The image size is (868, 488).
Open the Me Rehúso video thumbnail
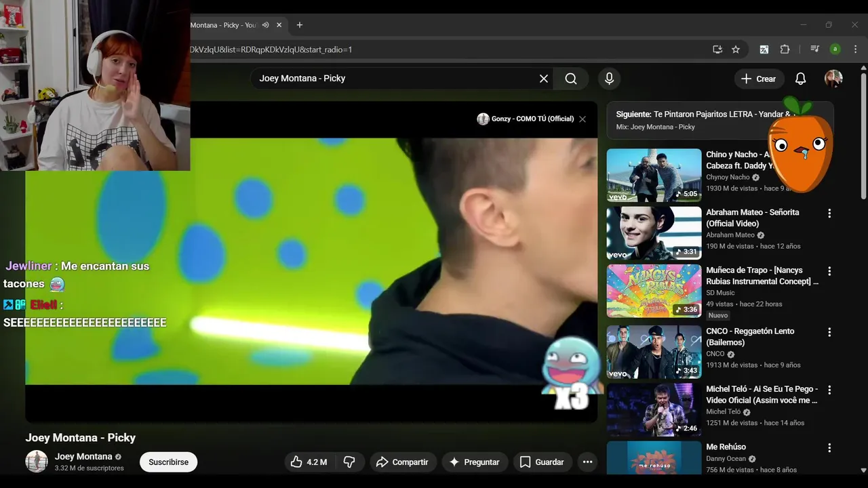click(x=654, y=458)
